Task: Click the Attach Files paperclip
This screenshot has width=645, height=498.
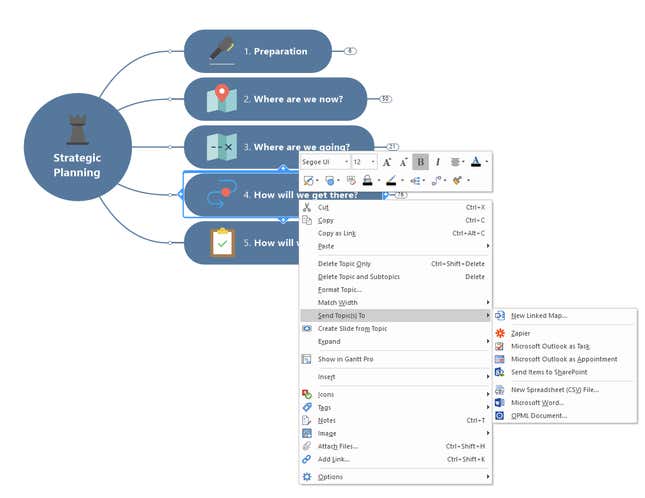Action: (307, 446)
